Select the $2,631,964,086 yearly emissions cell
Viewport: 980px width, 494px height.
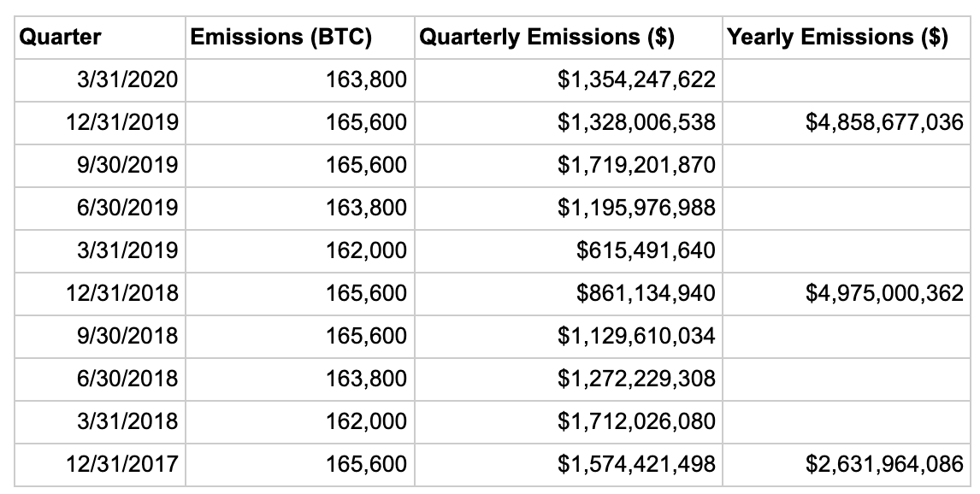885,464
